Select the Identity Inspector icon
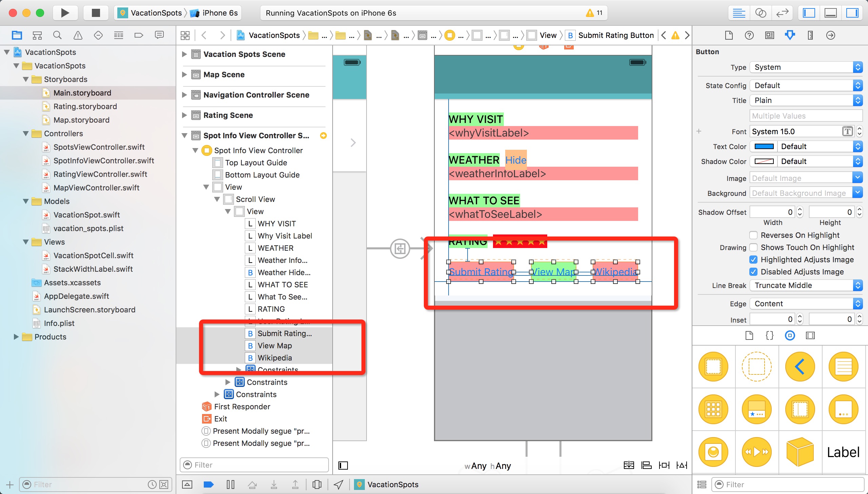This screenshot has height=494, width=868. pyautogui.click(x=769, y=36)
